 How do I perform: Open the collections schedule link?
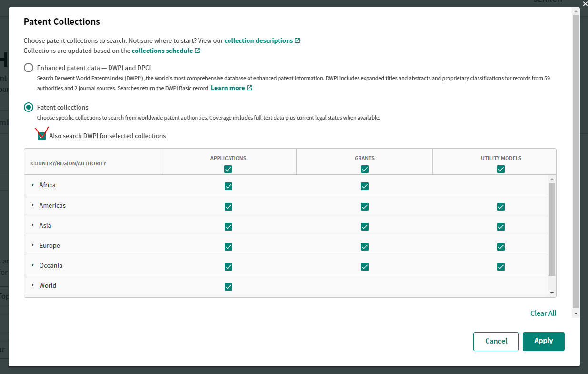[x=162, y=51]
